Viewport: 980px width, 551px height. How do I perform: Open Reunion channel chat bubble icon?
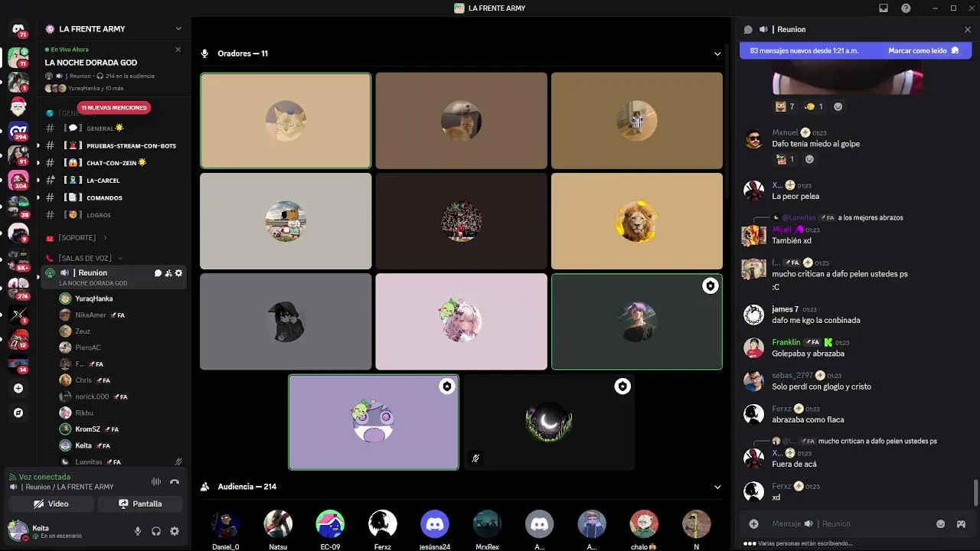[158, 273]
